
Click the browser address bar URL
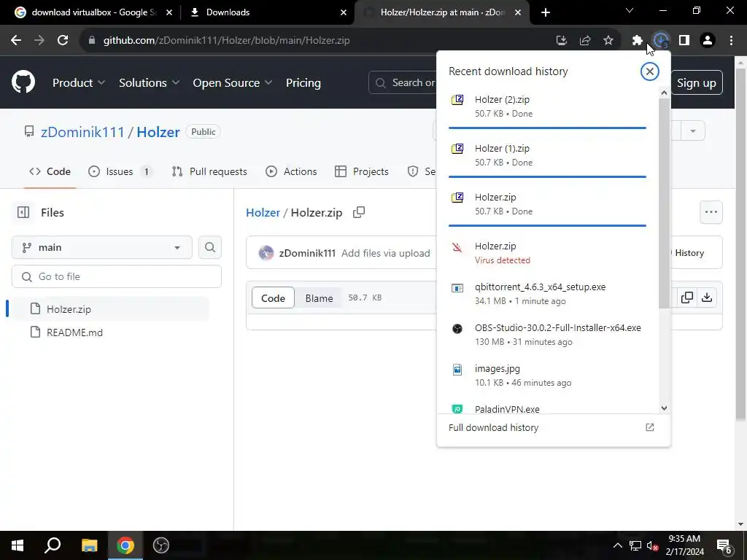coord(227,41)
